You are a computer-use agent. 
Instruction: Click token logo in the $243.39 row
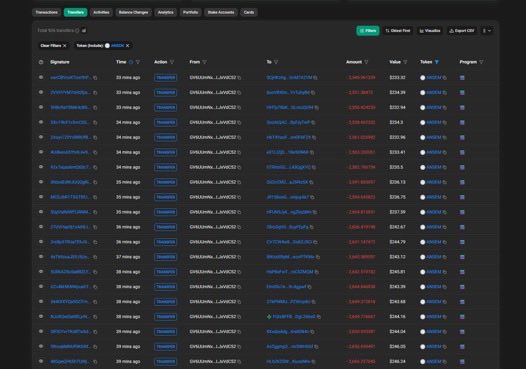[x=423, y=287]
